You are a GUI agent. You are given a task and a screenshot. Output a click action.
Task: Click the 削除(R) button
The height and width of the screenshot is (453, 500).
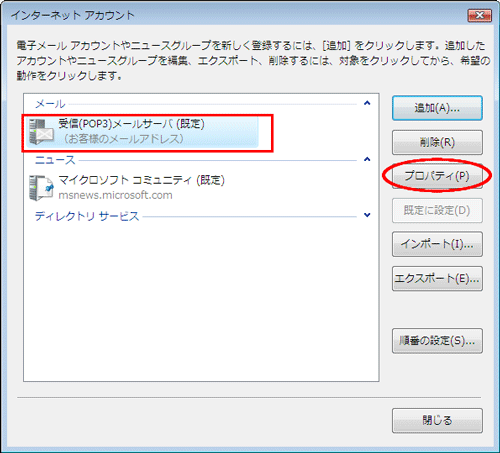[437, 142]
